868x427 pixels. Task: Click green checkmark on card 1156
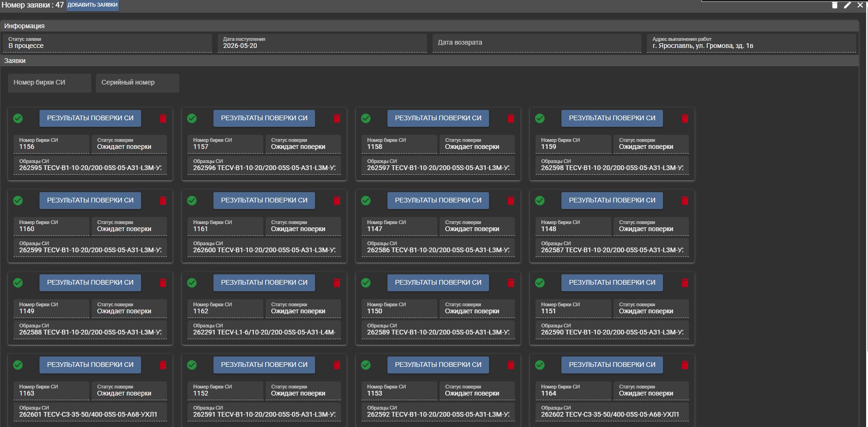(x=18, y=118)
